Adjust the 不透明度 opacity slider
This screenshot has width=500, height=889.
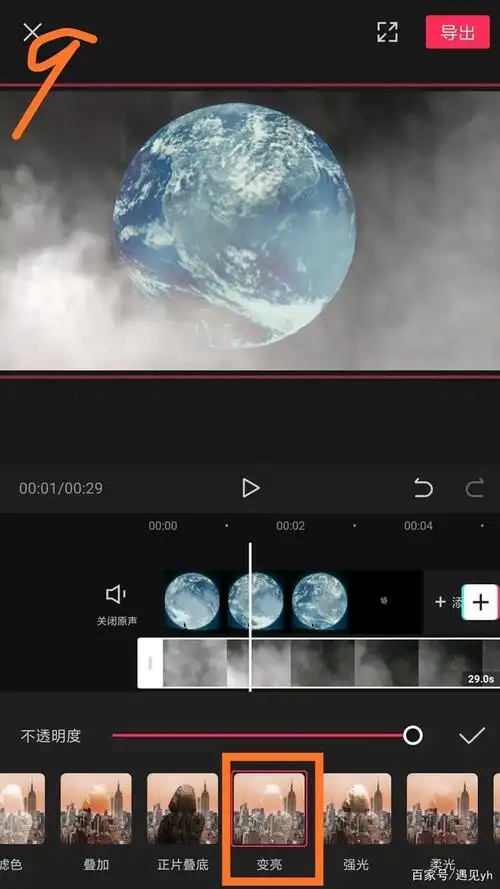[x=267, y=736]
